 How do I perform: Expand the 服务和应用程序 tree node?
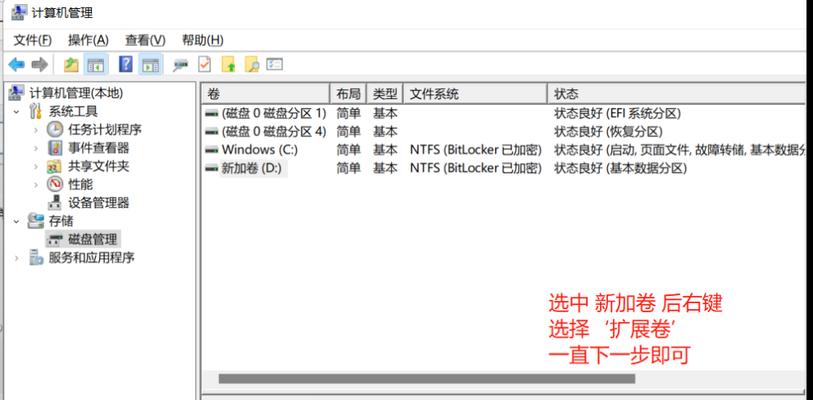pos(17,258)
